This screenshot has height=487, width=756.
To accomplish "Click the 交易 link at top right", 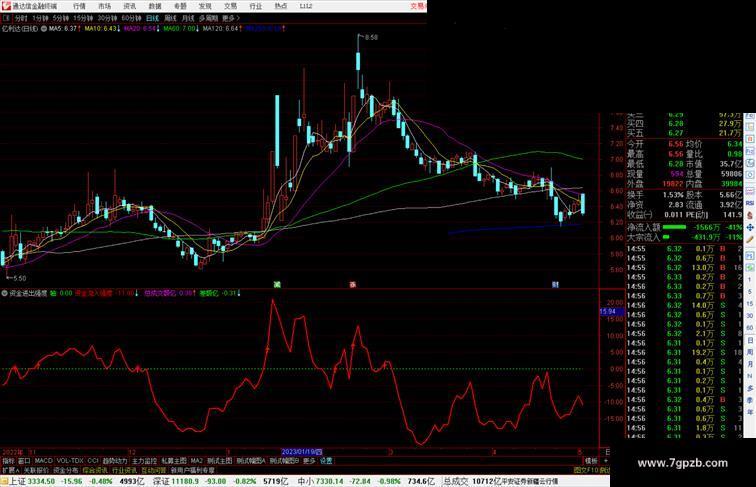I will coord(418,6).
